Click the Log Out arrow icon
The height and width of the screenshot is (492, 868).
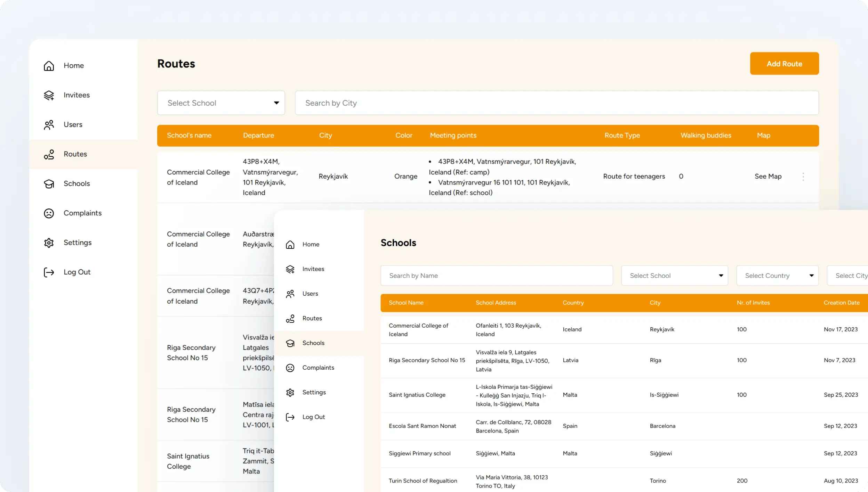pos(49,272)
